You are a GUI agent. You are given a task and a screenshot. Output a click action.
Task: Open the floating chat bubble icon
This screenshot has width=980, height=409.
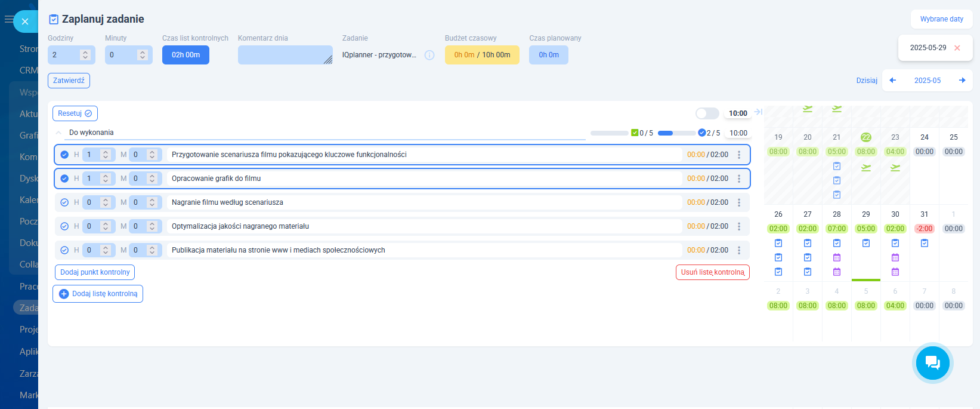(932, 362)
